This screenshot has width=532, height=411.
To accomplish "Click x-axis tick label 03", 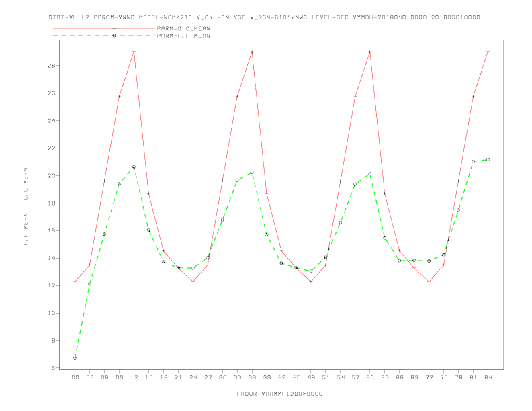I will tap(89, 377).
